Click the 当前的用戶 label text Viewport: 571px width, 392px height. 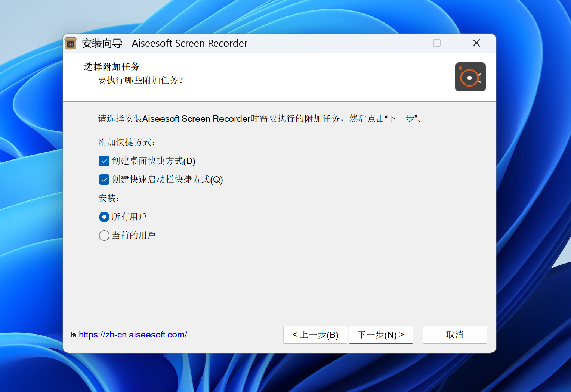coord(133,236)
